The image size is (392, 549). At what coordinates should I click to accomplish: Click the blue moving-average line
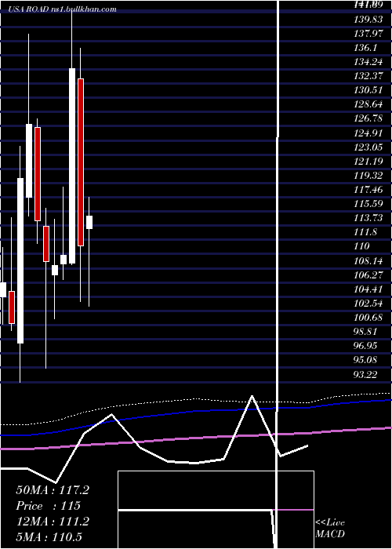pos(196,413)
